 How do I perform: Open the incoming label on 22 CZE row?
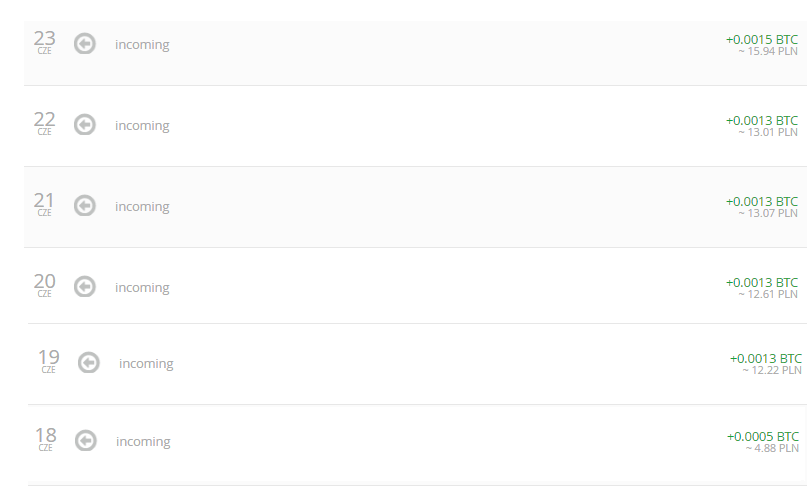click(142, 126)
